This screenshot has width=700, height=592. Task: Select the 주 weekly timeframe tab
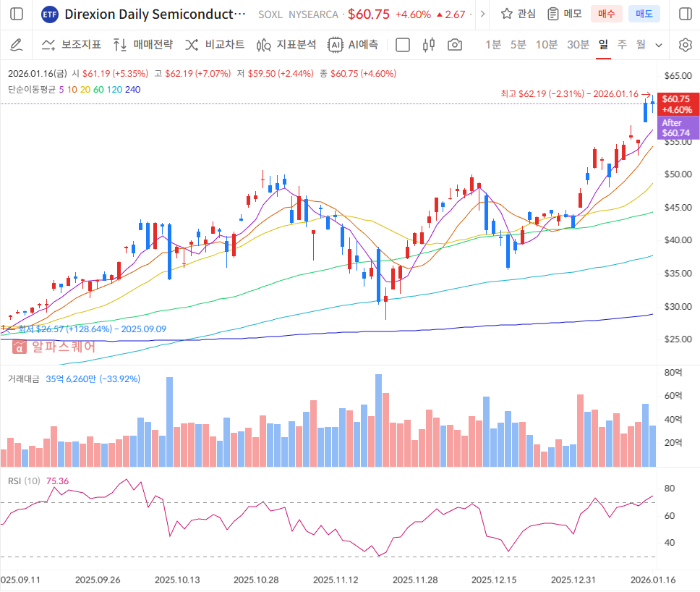pos(622,45)
